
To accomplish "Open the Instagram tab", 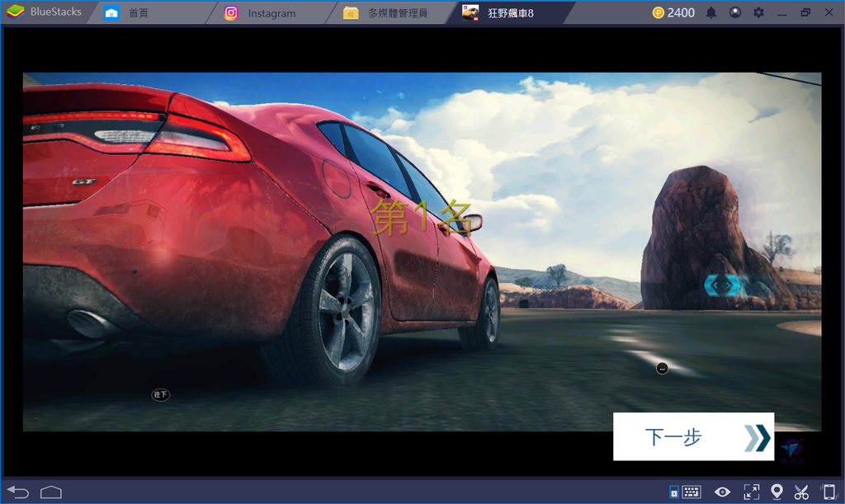I will point(272,12).
